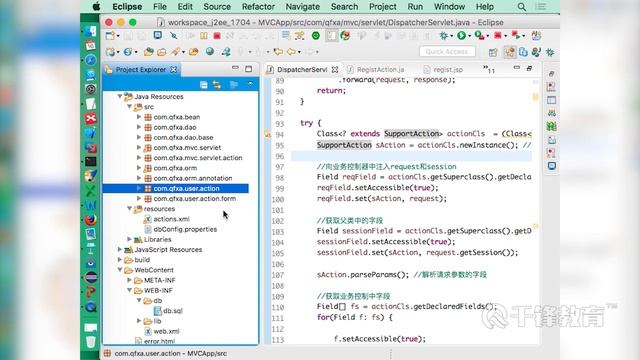Open the Project menu

[382, 7]
